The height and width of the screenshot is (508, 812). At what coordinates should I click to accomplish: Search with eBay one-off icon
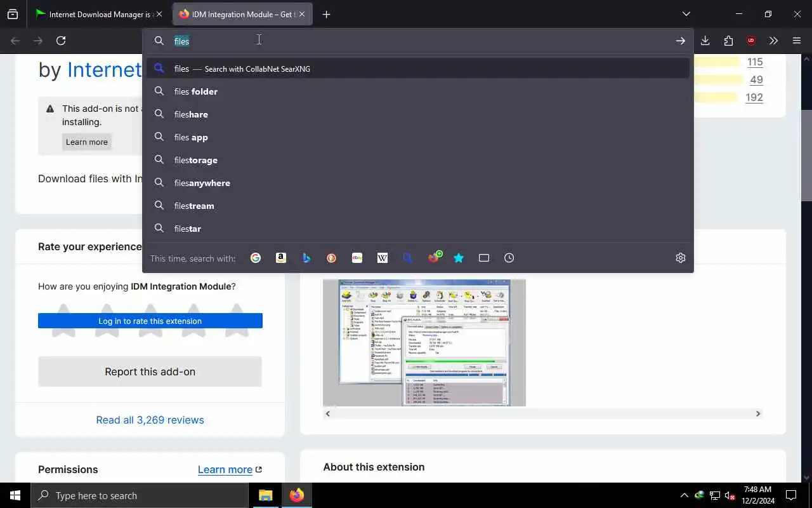[x=357, y=258]
